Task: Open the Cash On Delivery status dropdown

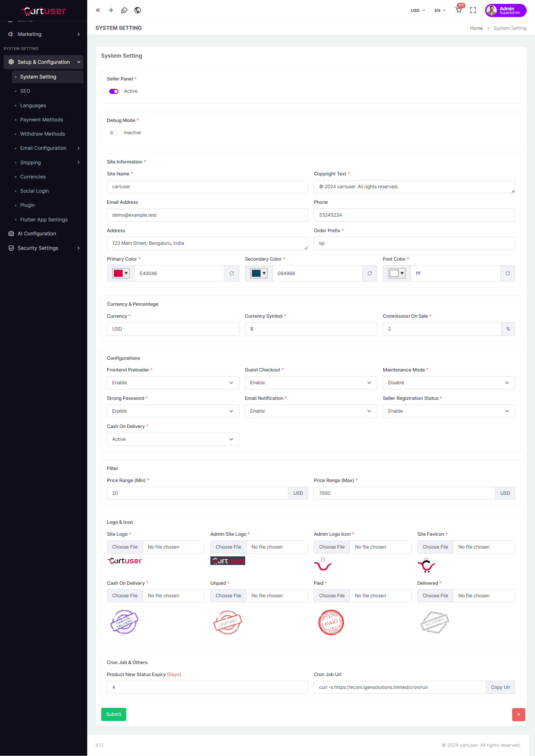Action: [173, 439]
